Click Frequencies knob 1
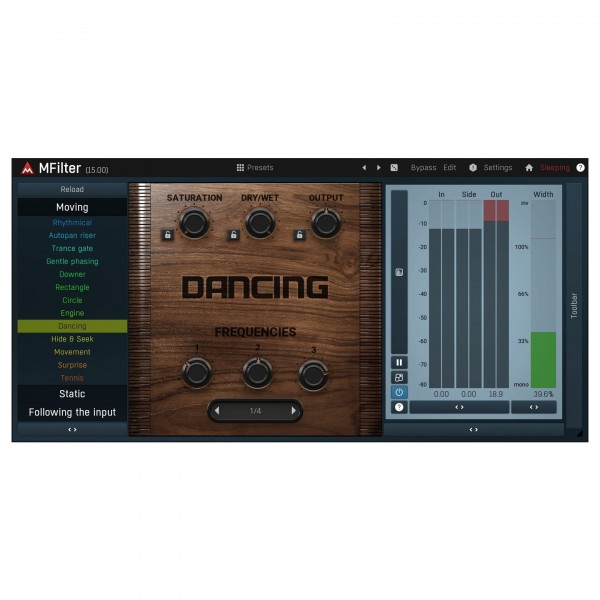Image resolution: width=600 pixels, height=600 pixels. click(x=197, y=373)
